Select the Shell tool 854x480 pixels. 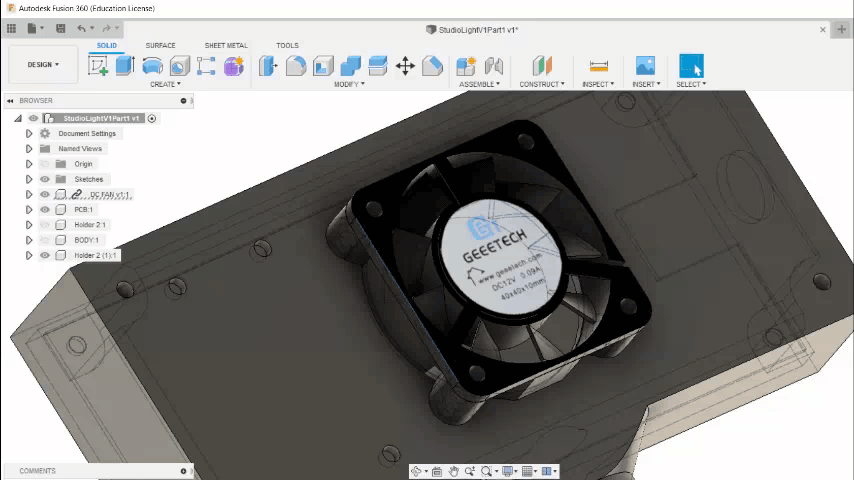coord(323,66)
